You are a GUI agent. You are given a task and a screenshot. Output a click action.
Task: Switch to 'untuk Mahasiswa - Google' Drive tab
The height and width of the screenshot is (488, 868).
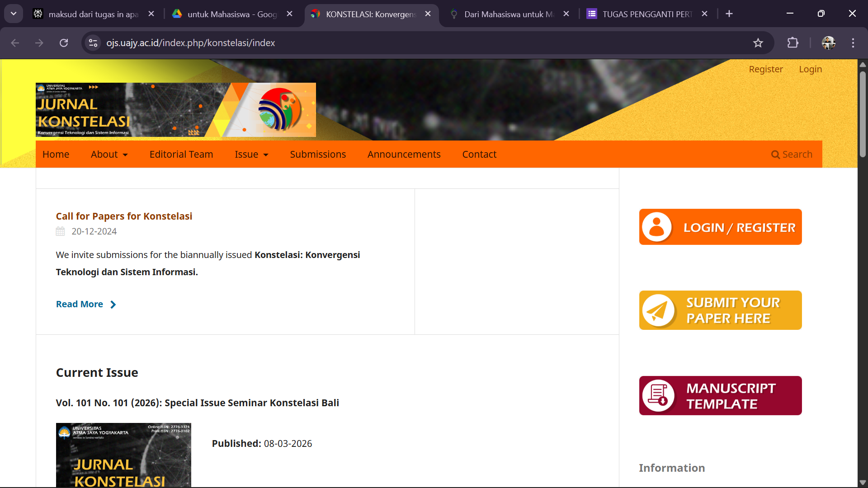231,14
